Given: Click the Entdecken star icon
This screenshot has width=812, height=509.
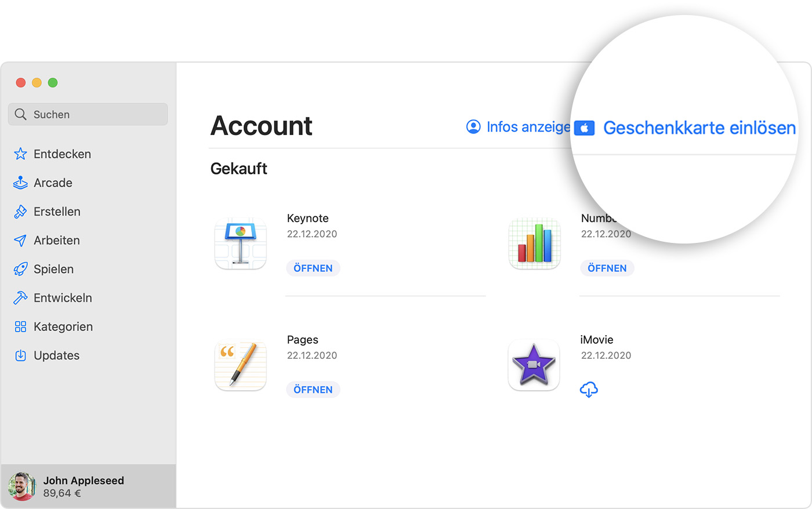Looking at the screenshot, I should pos(20,154).
